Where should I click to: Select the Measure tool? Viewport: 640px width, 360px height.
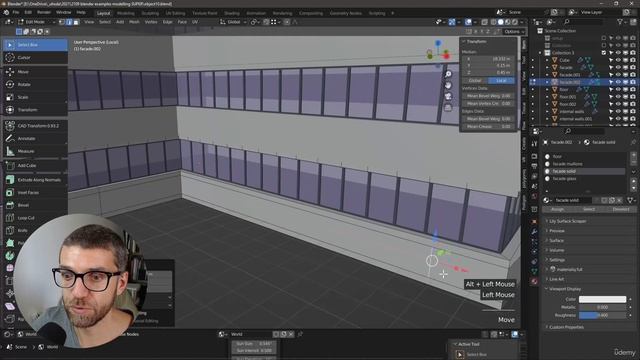coord(35,151)
